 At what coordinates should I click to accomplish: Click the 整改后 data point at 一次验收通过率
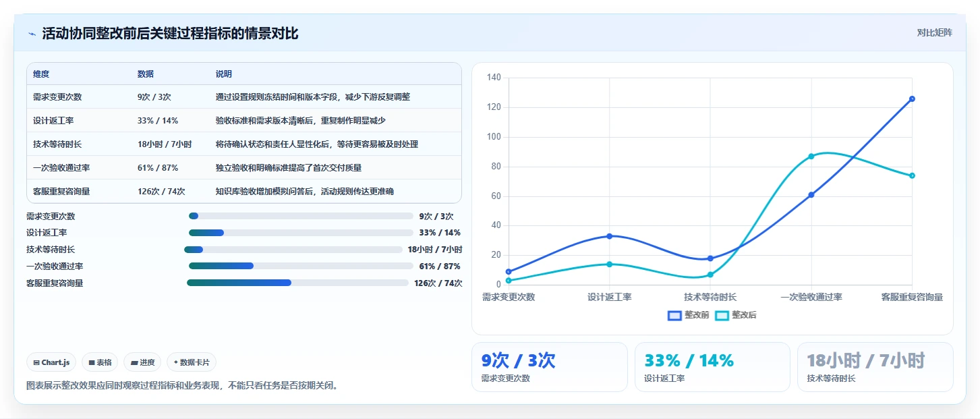click(x=811, y=157)
